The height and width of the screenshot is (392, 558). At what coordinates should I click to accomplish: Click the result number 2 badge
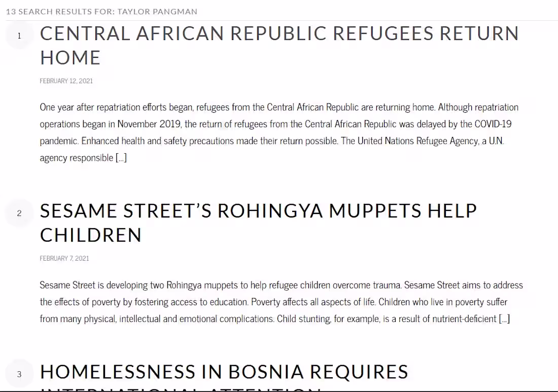[19, 213]
